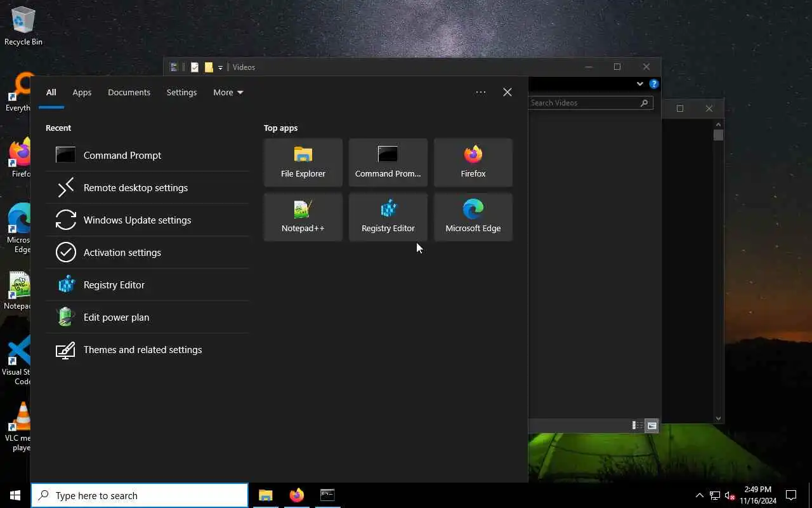The height and width of the screenshot is (508, 812).
Task: Click magnifier in Search Videos box
Action: pos(644,103)
